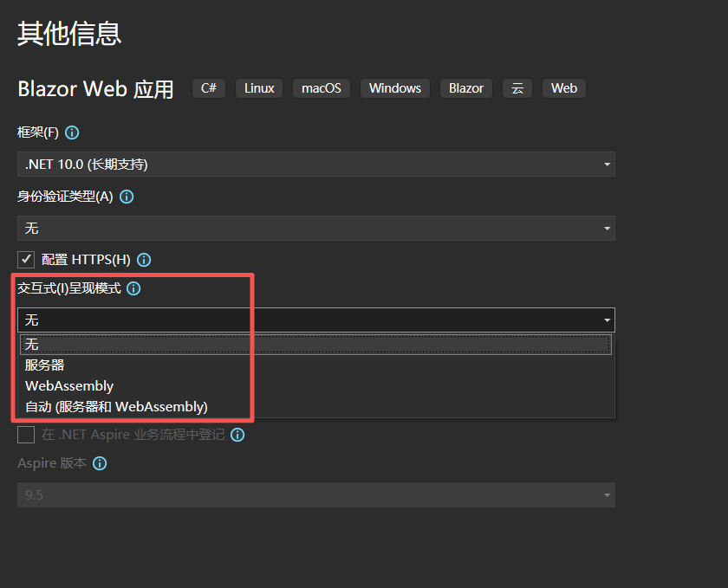728x588 pixels.
Task: Click the macOS tag
Action: [x=322, y=88]
